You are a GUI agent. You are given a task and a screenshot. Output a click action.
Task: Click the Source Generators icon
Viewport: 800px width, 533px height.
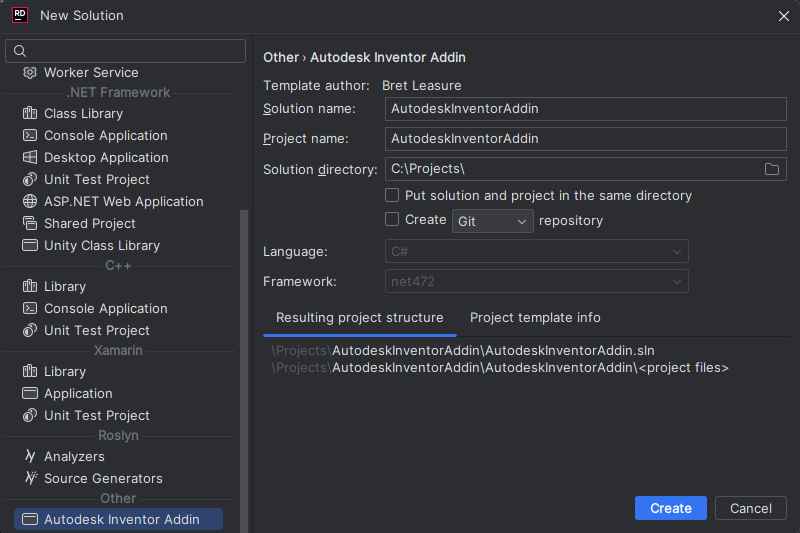click(x=31, y=478)
